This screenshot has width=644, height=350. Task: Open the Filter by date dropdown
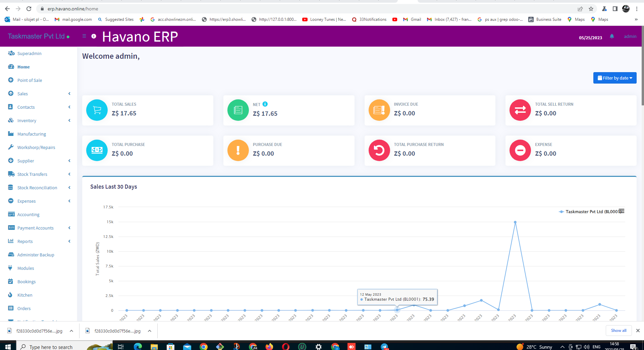tap(614, 78)
